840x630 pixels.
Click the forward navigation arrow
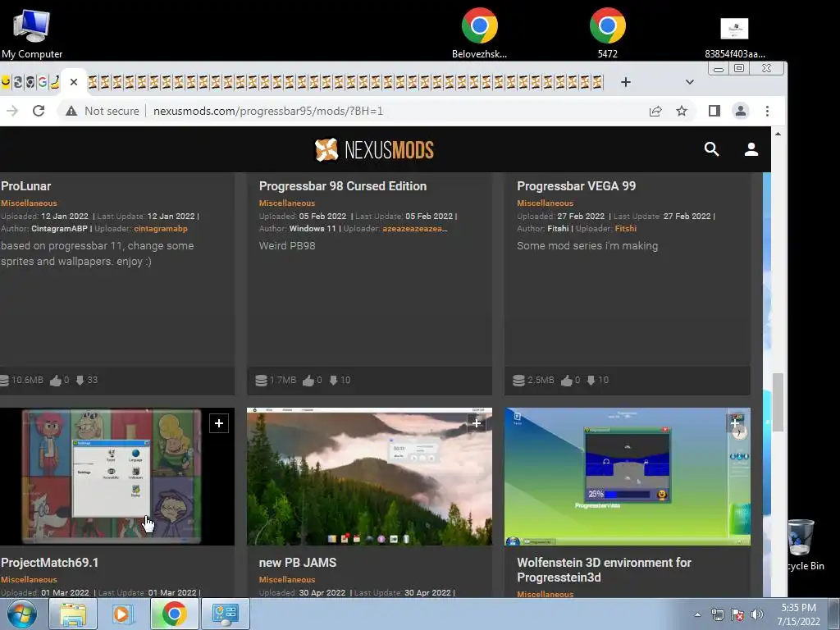(x=11, y=111)
